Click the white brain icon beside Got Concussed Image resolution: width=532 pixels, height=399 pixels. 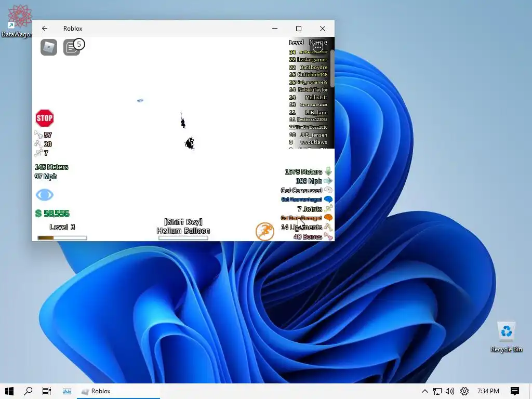[x=328, y=190]
